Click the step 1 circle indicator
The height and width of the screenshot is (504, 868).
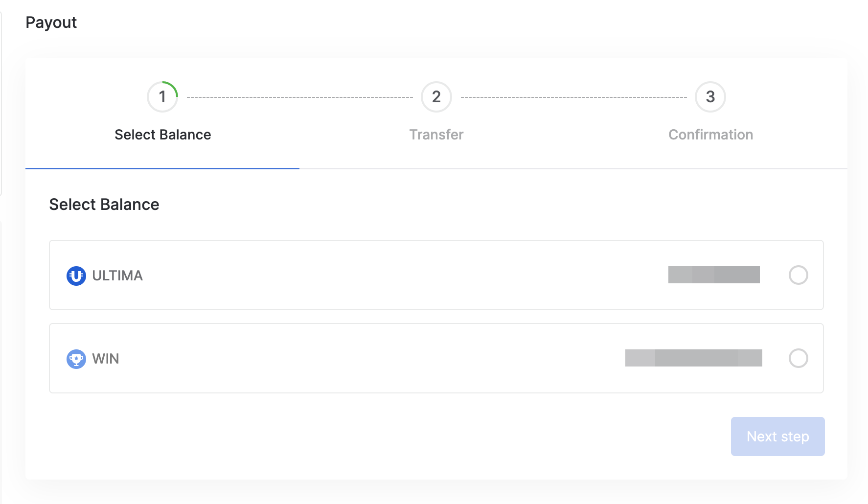162,97
